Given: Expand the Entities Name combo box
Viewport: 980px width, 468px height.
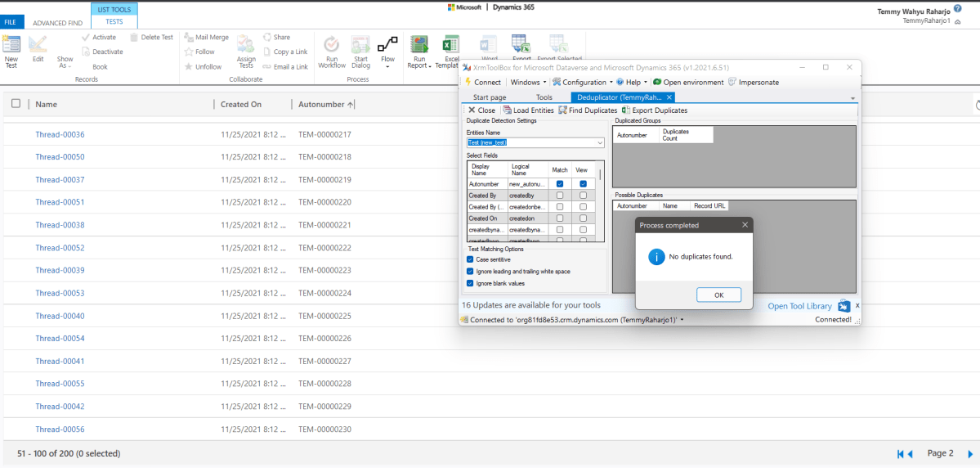Looking at the screenshot, I should coord(600,142).
